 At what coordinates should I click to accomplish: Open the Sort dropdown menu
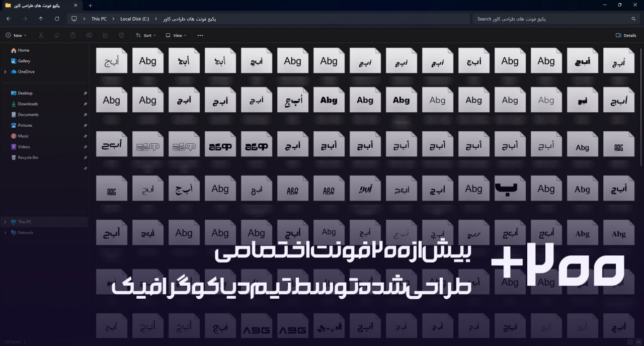tap(146, 35)
